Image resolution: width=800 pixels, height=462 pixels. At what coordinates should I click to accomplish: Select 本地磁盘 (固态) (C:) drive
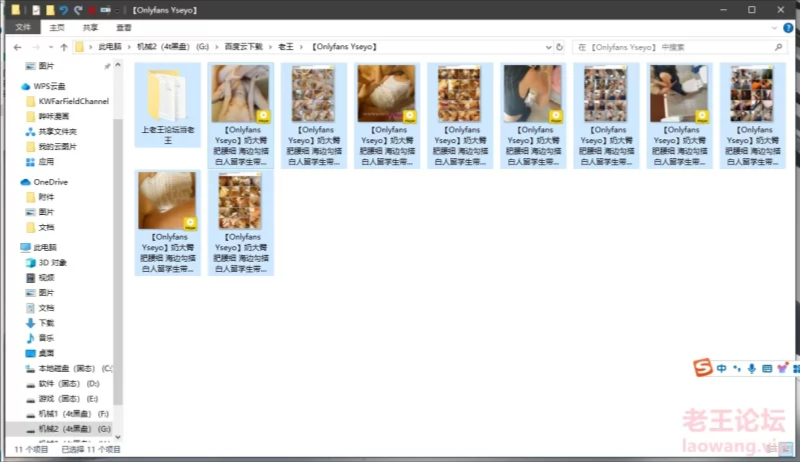pos(74,368)
